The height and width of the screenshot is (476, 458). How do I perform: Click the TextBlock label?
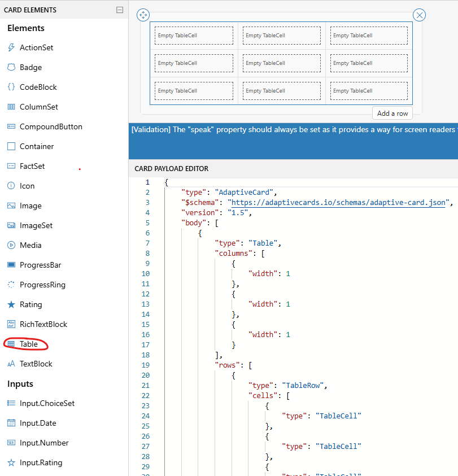(36, 364)
